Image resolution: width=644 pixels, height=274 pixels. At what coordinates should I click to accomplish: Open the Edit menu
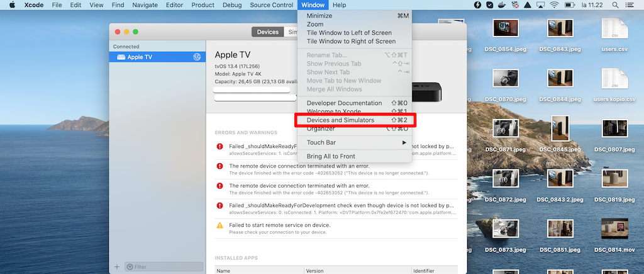75,5
